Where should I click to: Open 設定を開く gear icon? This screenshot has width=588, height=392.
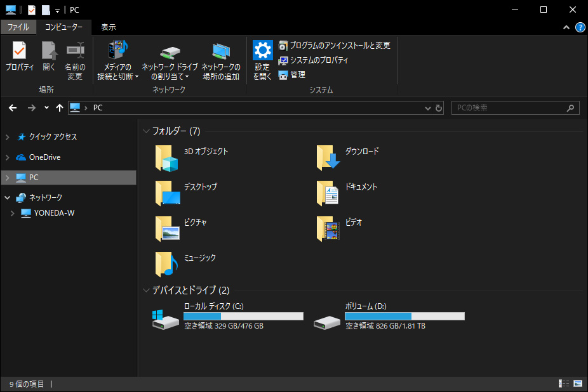point(262,51)
